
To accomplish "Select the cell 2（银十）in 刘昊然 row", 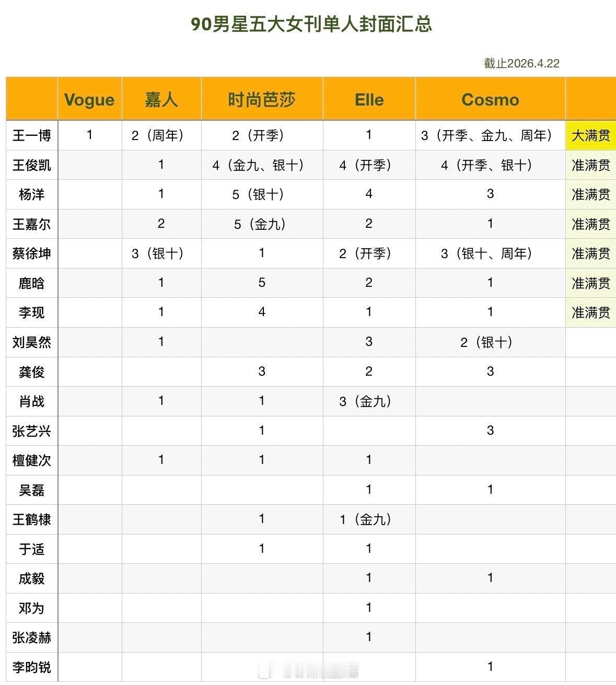I will pos(490,342).
